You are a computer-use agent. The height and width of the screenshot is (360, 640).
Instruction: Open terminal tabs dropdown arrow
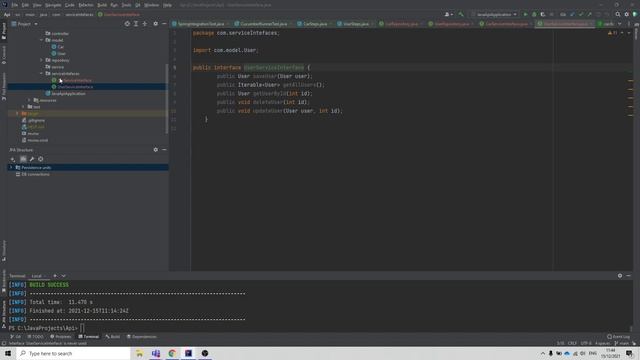pos(64,276)
